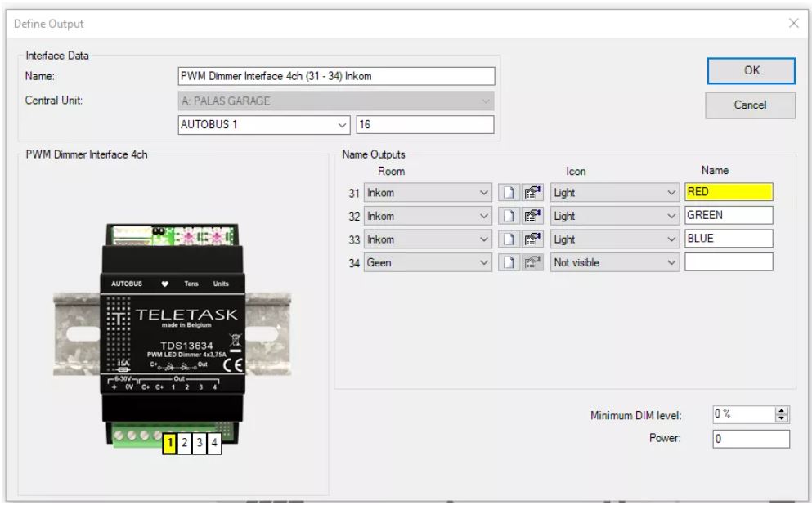
Task: Expand the AUTOBUS 1 dropdown
Action: click(x=343, y=125)
